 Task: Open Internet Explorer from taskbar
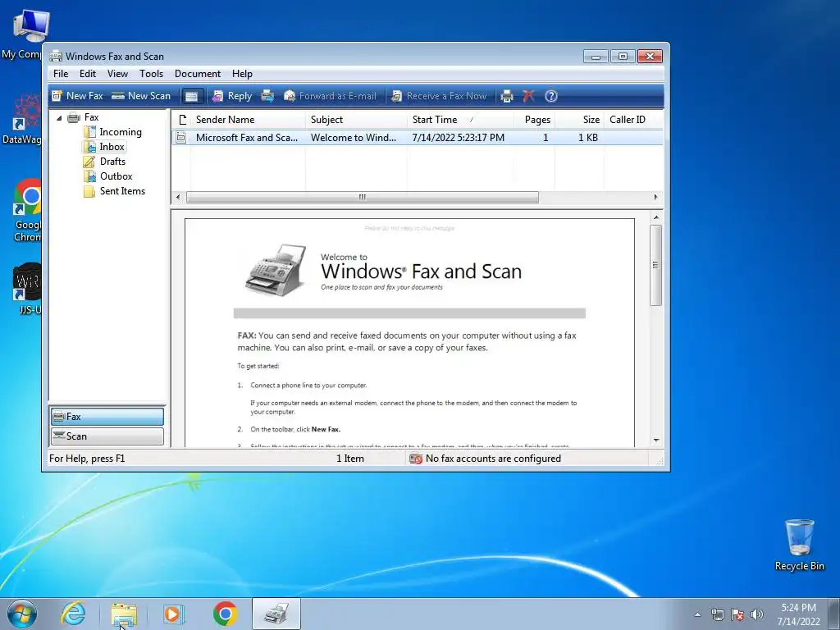click(x=73, y=614)
